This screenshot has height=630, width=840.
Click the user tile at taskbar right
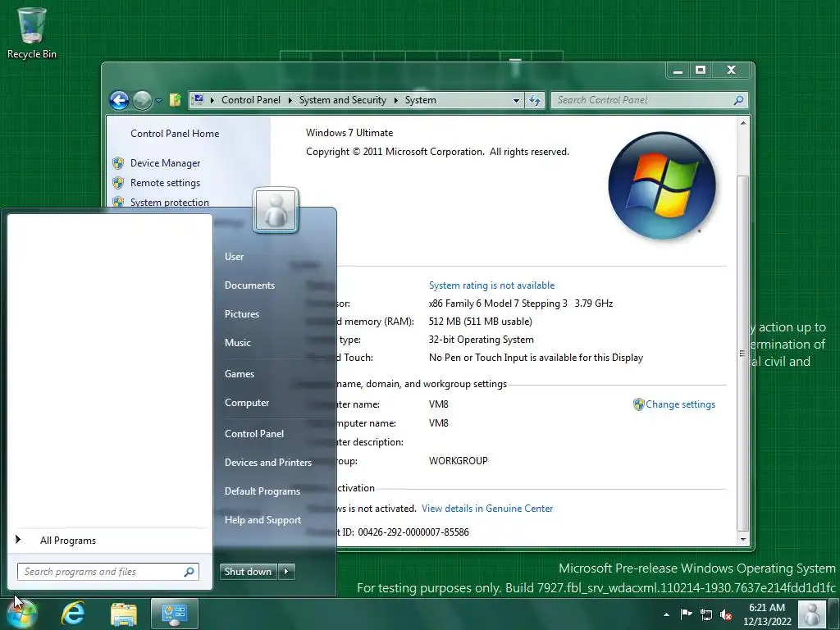(x=812, y=614)
